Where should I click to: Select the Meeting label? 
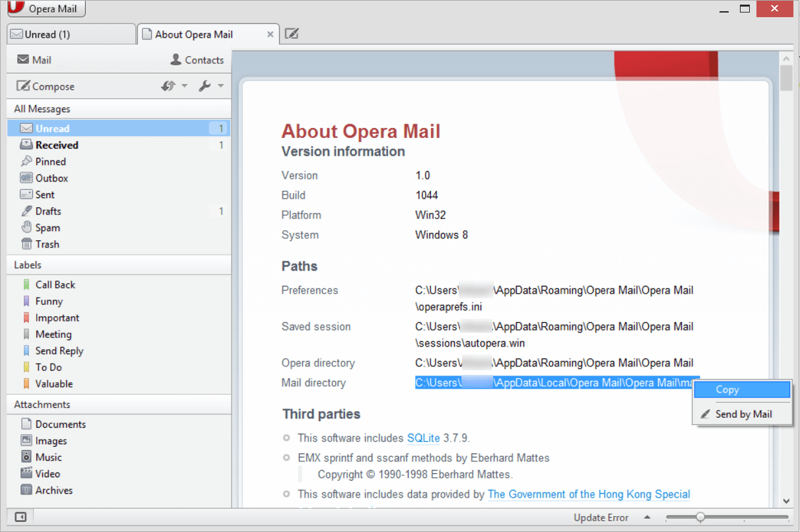119,334
